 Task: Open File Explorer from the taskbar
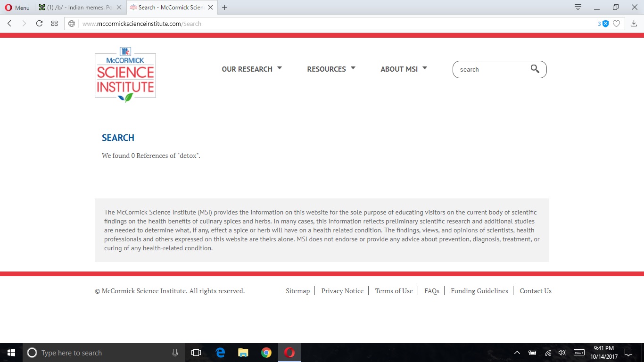click(x=243, y=353)
